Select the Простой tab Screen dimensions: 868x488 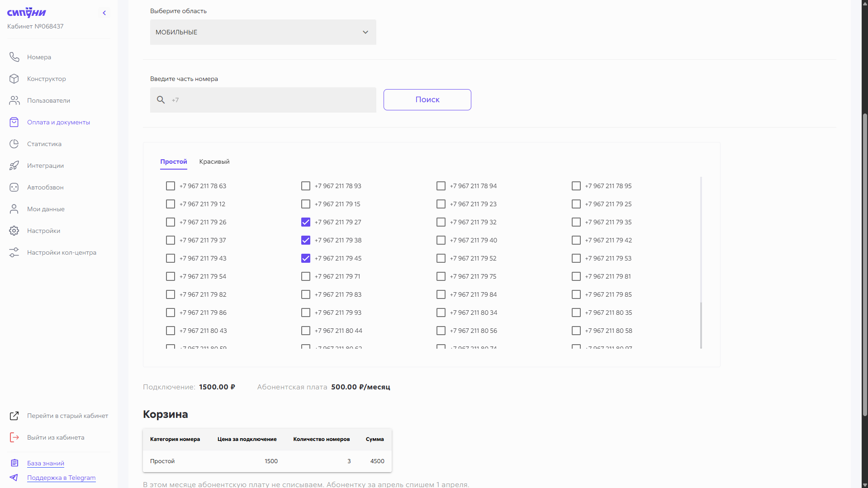click(x=173, y=161)
